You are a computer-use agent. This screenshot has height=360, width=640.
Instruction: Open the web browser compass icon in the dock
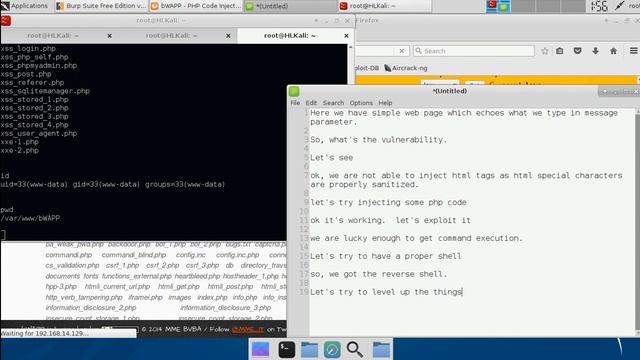click(332, 350)
